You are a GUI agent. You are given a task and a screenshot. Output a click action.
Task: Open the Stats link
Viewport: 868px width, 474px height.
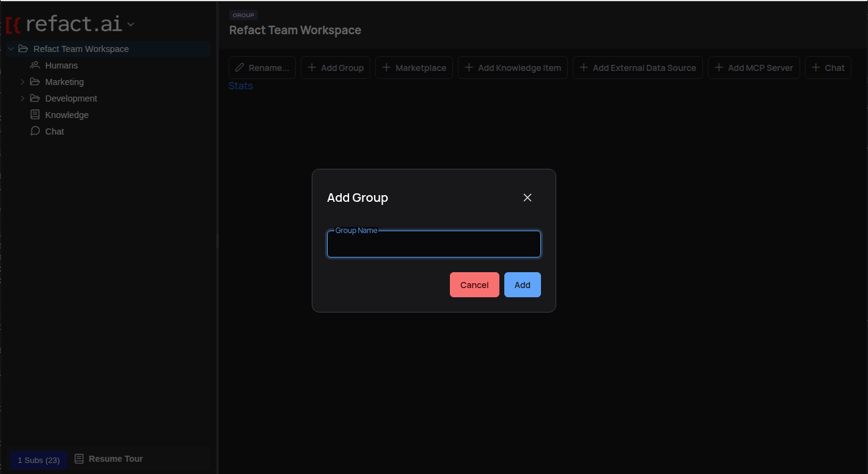click(x=240, y=86)
